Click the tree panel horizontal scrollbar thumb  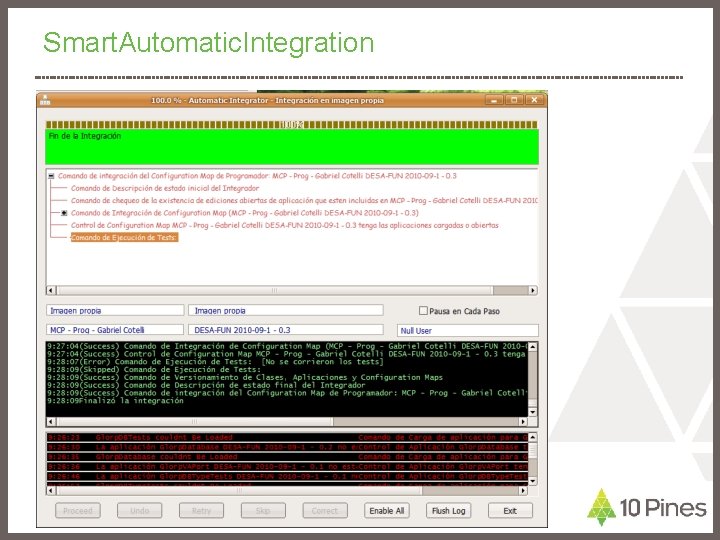coord(274,290)
